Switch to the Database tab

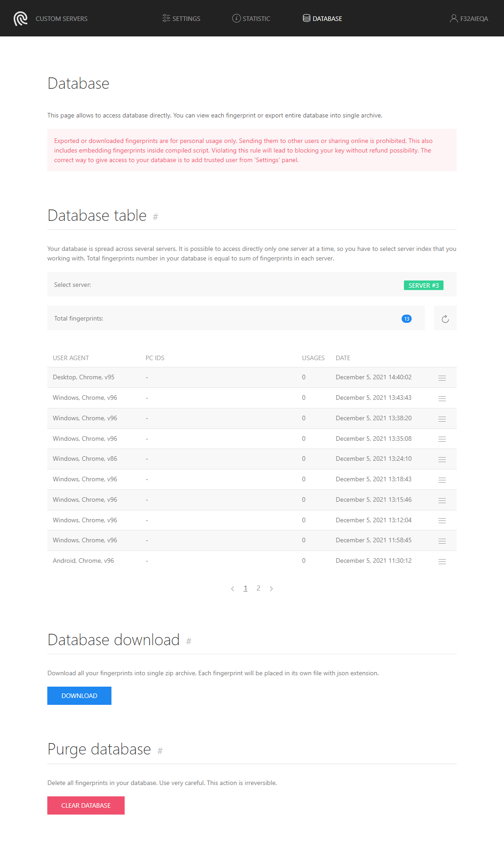coord(323,19)
